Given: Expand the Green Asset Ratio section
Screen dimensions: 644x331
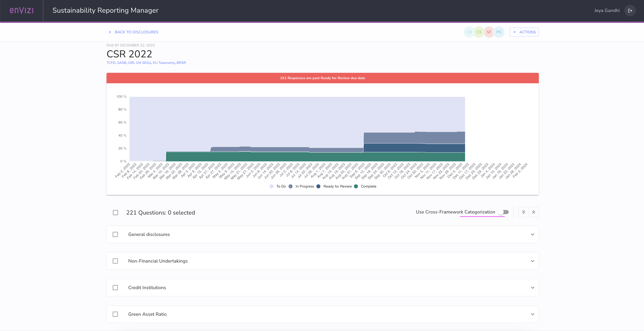Looking at the screenshot, I should click(532, 314).
